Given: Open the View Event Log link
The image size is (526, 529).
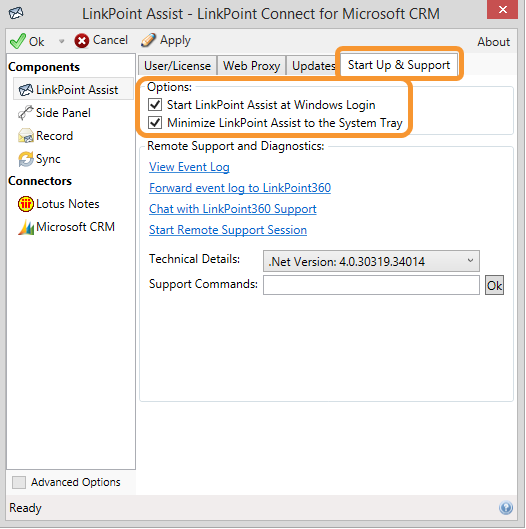Looking at the screenshot, I should coord(189,167).
